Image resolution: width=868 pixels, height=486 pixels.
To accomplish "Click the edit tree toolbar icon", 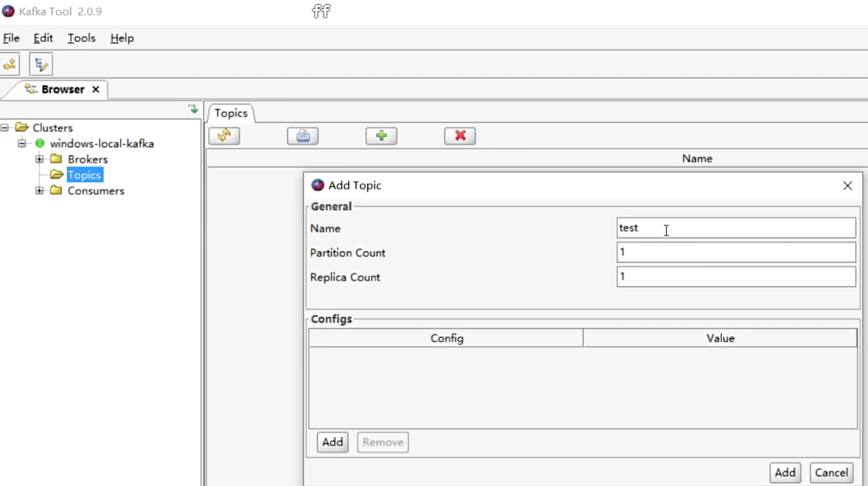I will pyautogui.click(x=41, y=65).
